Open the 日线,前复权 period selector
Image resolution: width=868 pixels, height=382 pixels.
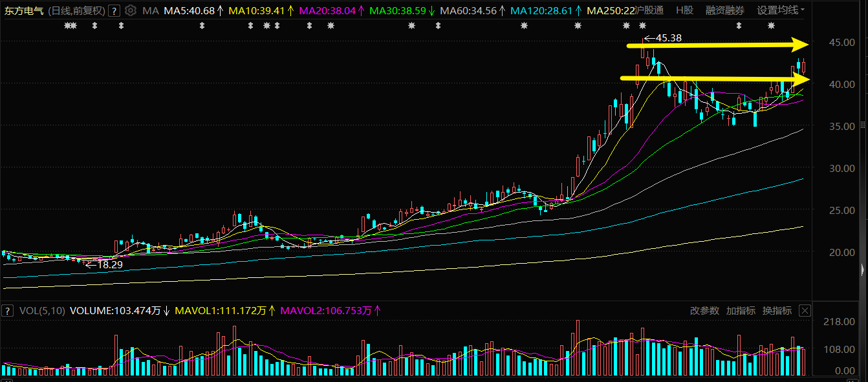coord(76,10)
